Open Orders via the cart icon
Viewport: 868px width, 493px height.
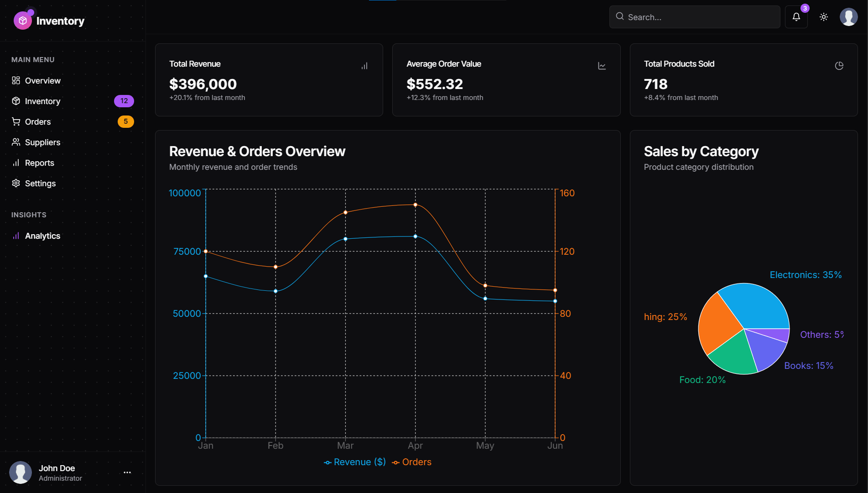click(16, 121)
